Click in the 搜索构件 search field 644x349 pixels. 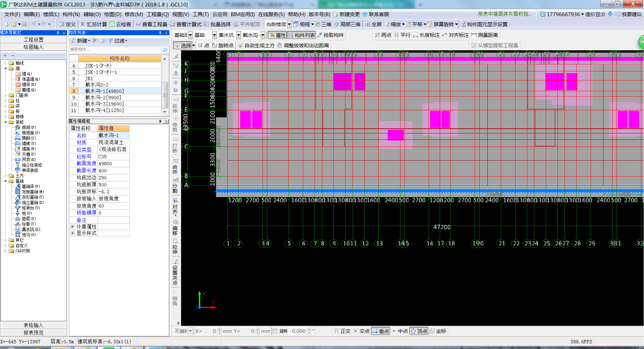pyautogui.click(x=115, y=50)
